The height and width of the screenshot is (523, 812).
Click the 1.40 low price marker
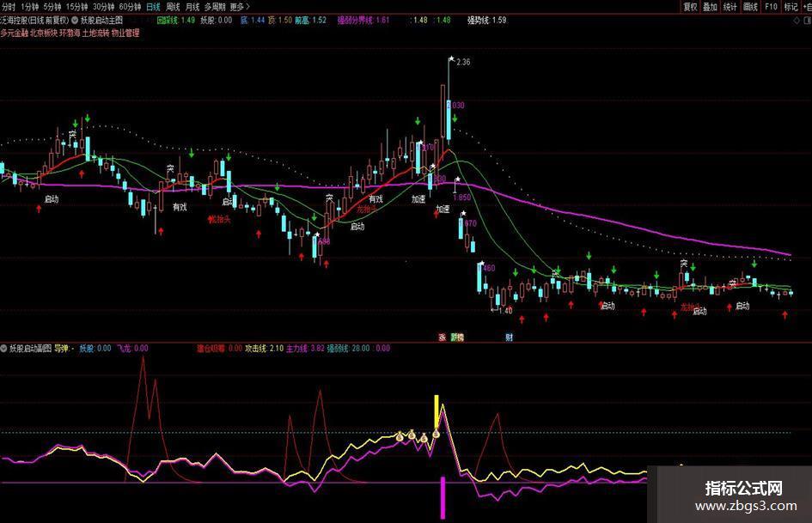tap(502, 310)
